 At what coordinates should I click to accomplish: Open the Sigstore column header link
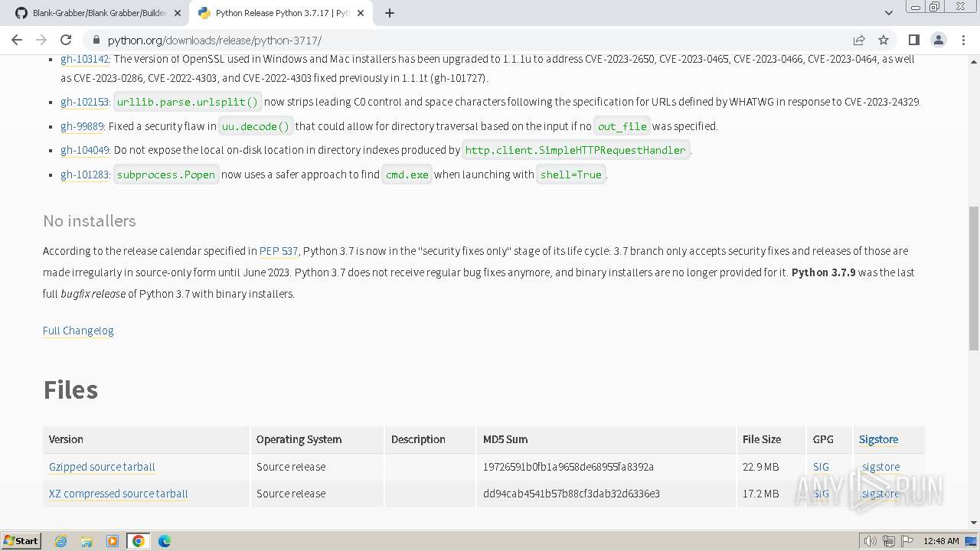coord(878,439)
